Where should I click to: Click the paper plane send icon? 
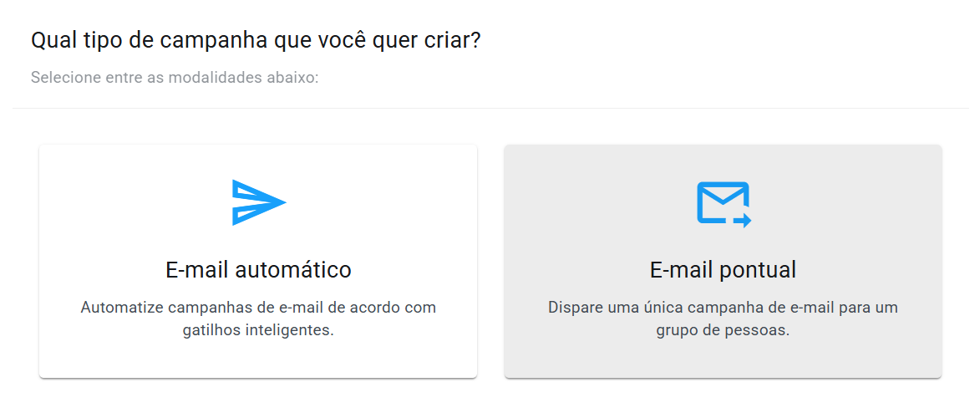click(258, 202)
